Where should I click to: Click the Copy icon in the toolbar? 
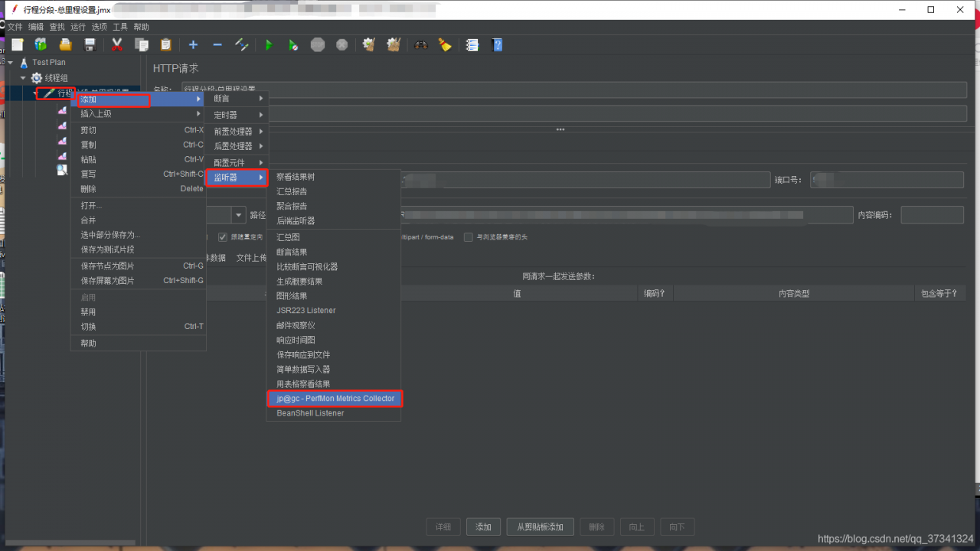click(142, 44)
